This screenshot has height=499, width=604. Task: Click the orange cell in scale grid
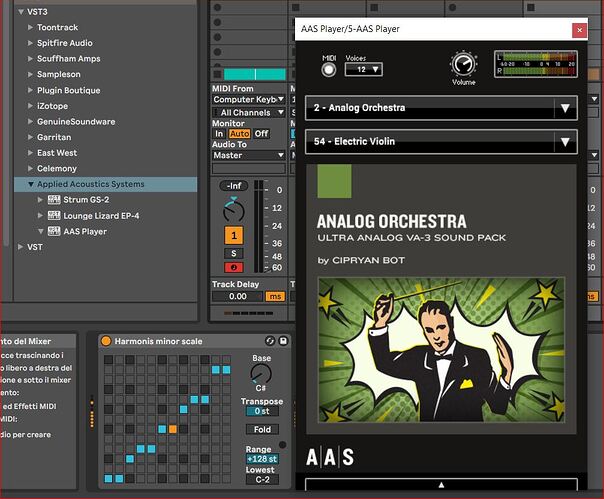coord(173,429)
